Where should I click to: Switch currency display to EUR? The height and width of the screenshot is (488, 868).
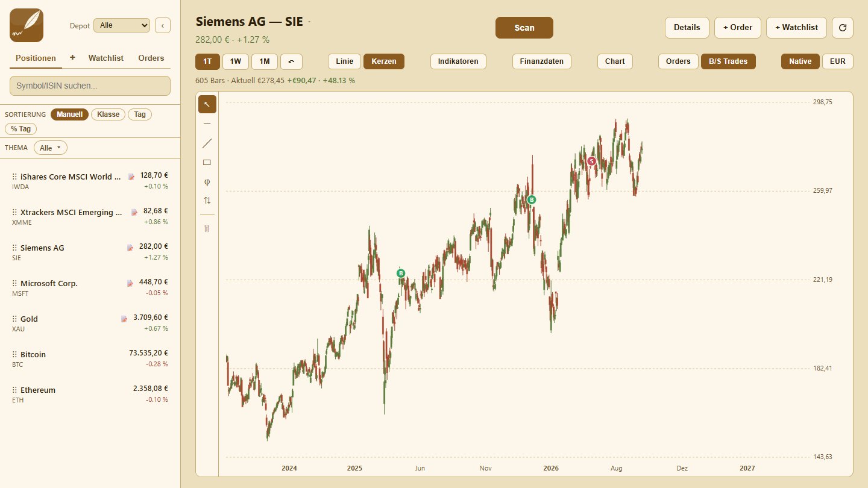tap(838, 61)
